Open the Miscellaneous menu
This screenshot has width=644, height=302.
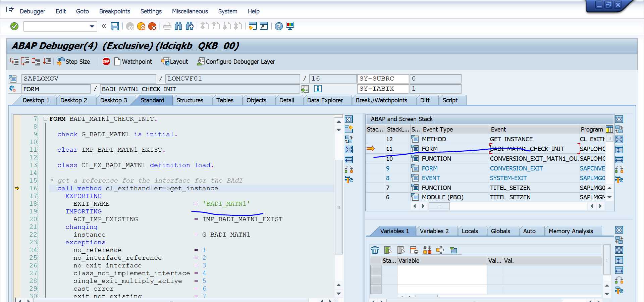[190, 11]
